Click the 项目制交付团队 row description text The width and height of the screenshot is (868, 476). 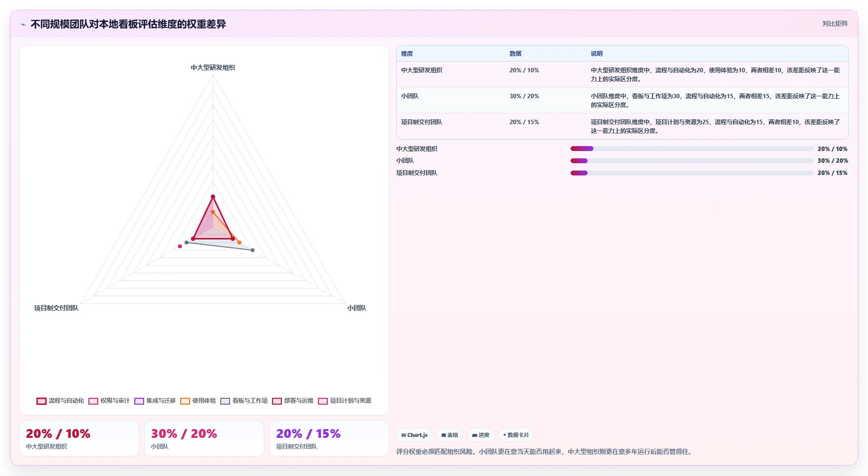tap(715, 126)
